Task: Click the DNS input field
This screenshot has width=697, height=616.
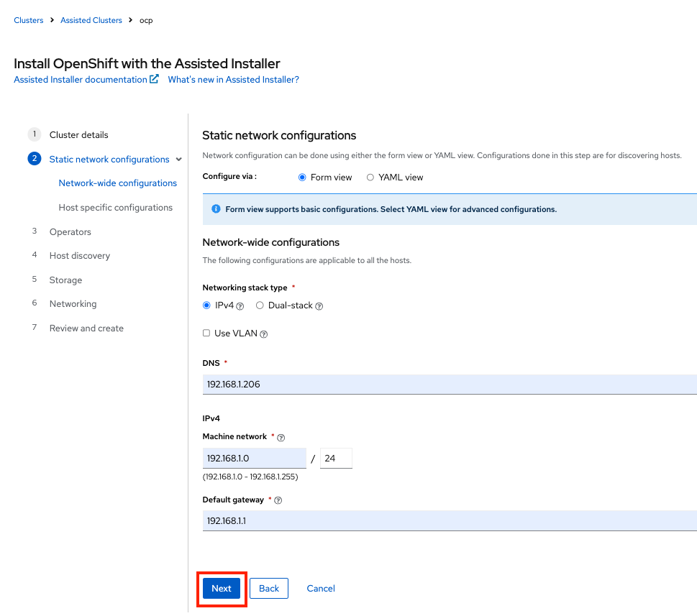Action: pos(360,385)
